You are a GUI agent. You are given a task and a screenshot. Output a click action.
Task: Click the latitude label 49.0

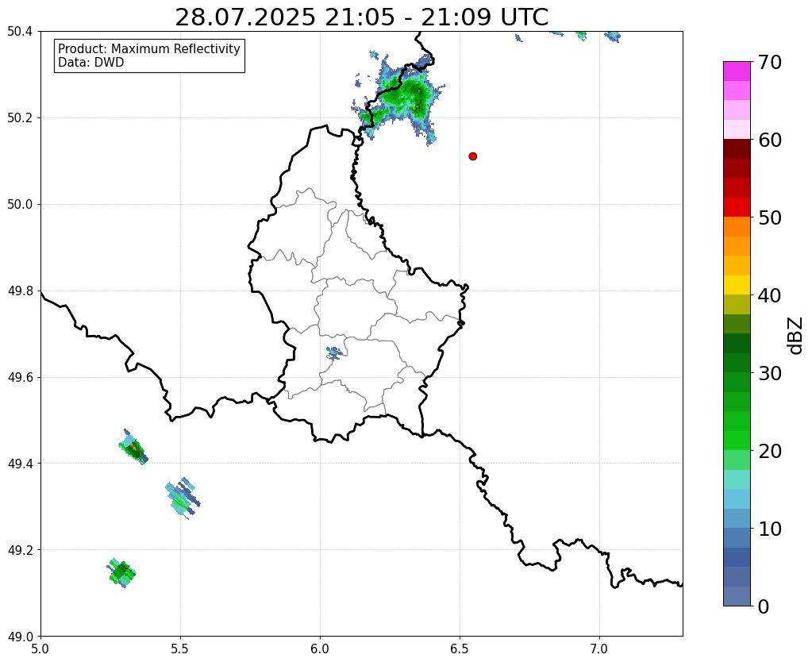click(20, 637)
